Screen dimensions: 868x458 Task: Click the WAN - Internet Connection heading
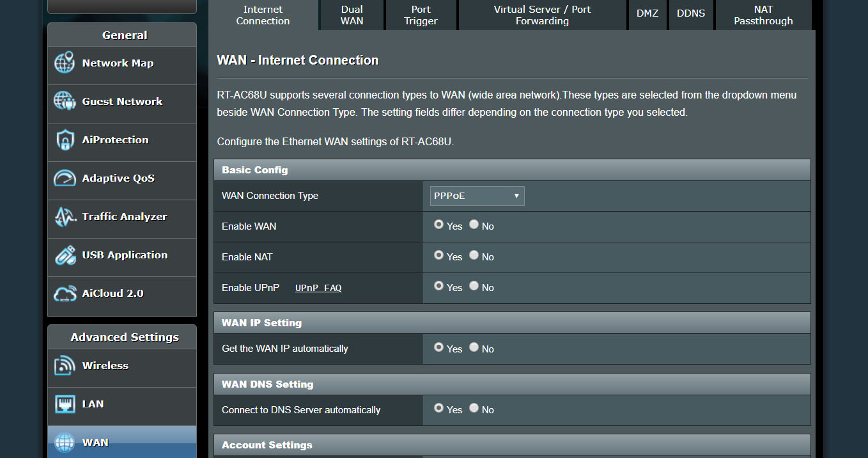tap(298, 61)
